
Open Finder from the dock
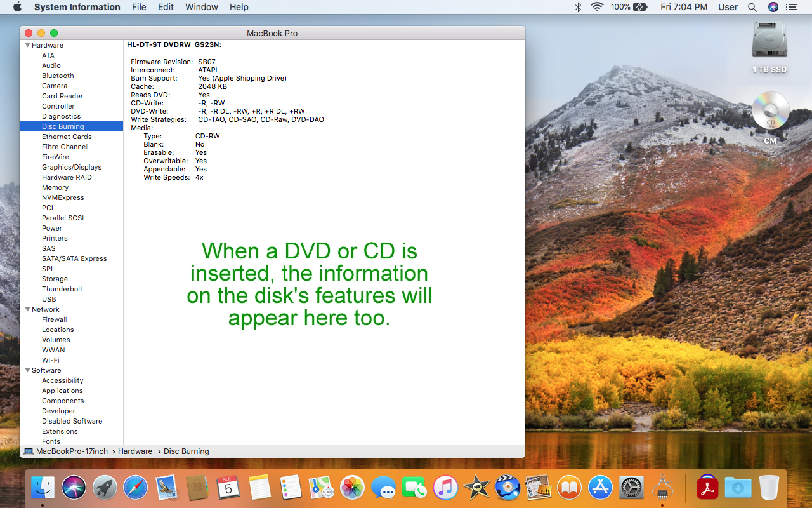tap(43, 488)
